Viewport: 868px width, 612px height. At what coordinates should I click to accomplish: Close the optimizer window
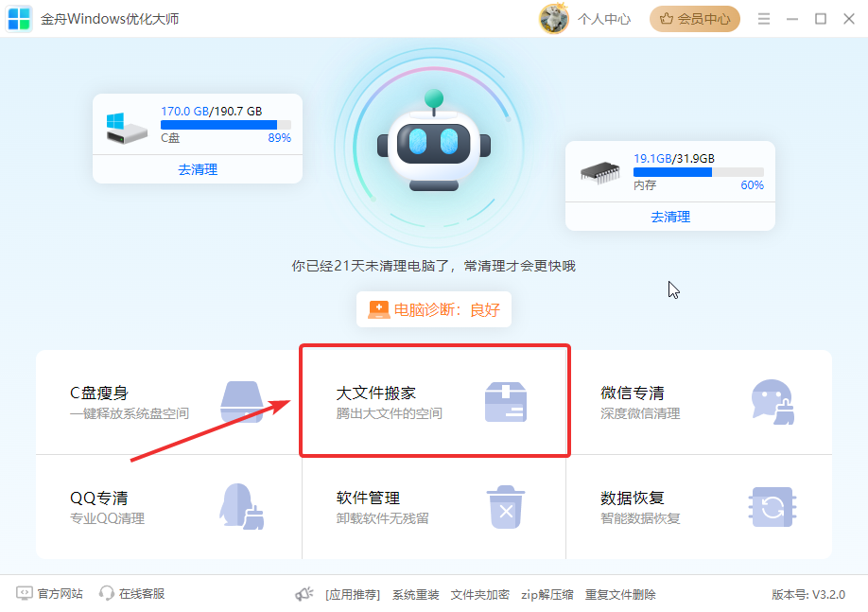(849, 19)
